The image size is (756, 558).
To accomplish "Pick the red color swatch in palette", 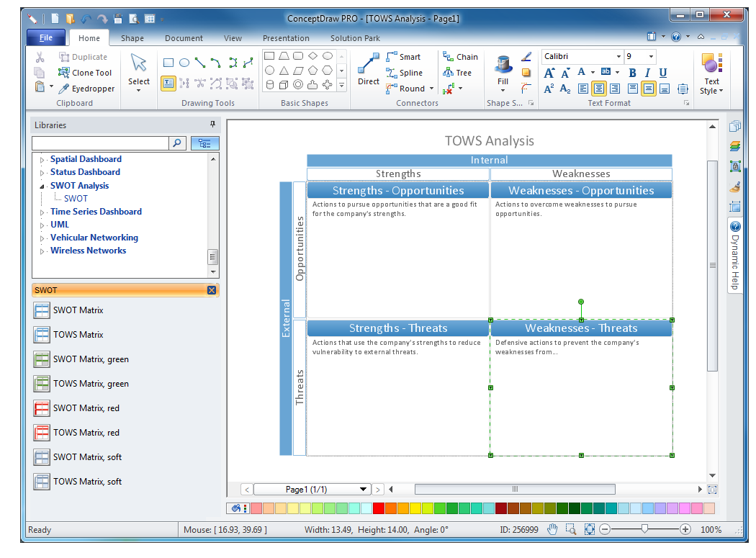I will coord(379,508).
